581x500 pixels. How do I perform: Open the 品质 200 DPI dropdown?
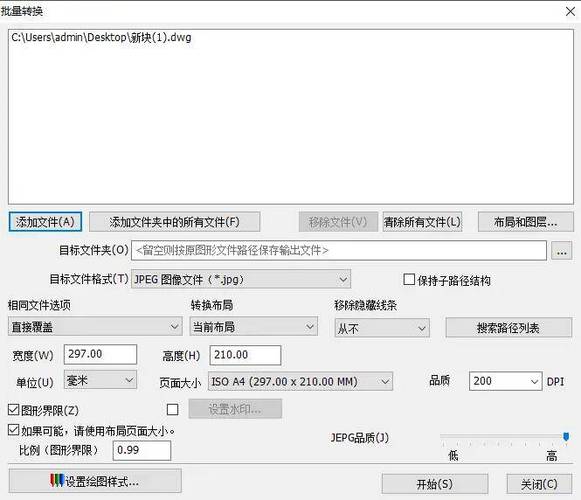pyautogui.click(x=505, y=381)
